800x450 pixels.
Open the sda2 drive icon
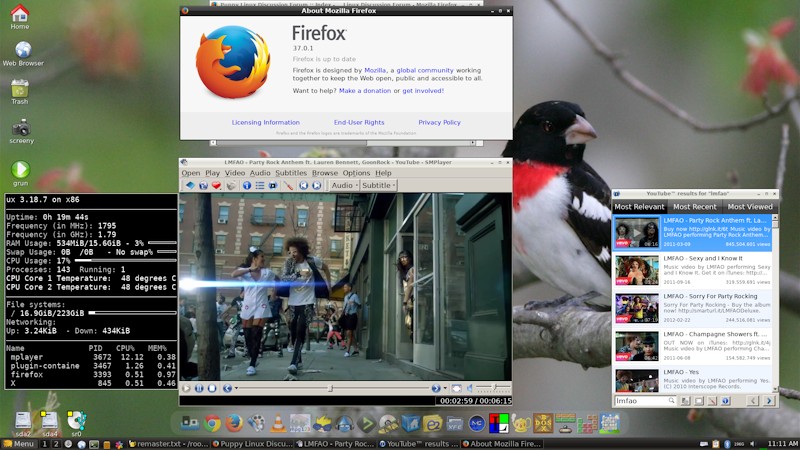click(23, 424)
